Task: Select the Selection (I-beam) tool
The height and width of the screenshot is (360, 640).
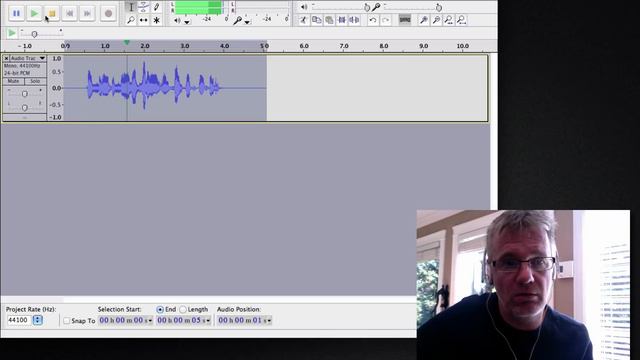Action: [131, 7]
